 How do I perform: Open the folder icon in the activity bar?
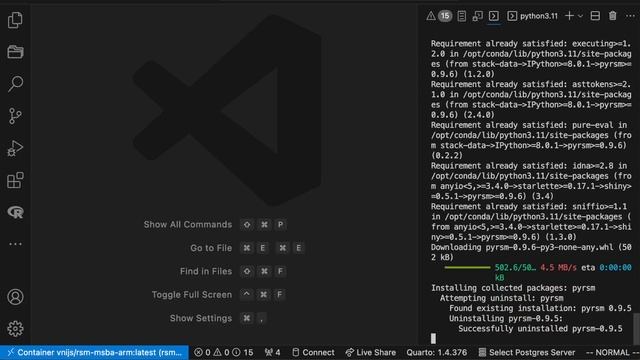pyautogui.click(x=15, y=52)
